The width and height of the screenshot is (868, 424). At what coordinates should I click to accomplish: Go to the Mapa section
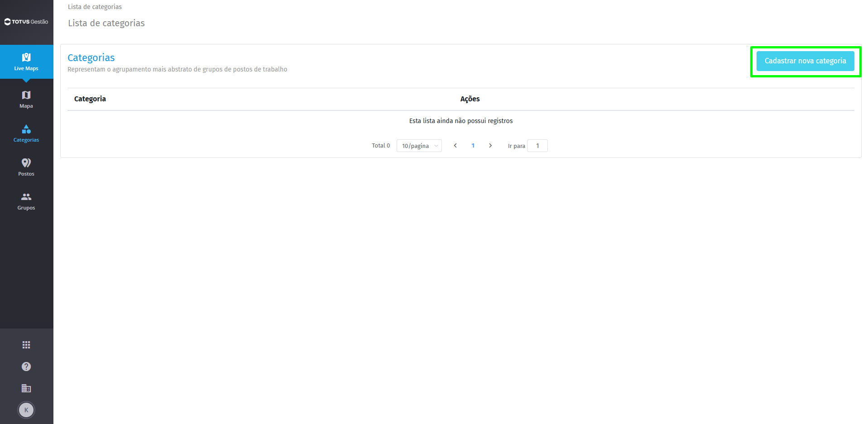point(26,100)
